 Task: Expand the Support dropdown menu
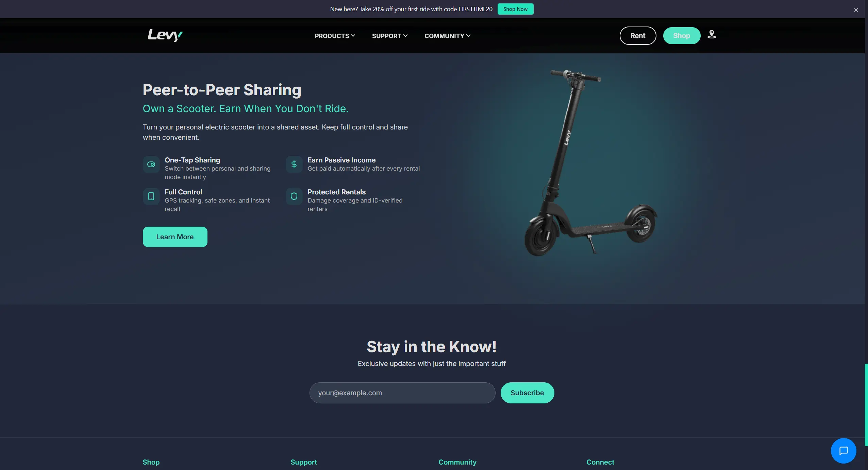(390, 36)
